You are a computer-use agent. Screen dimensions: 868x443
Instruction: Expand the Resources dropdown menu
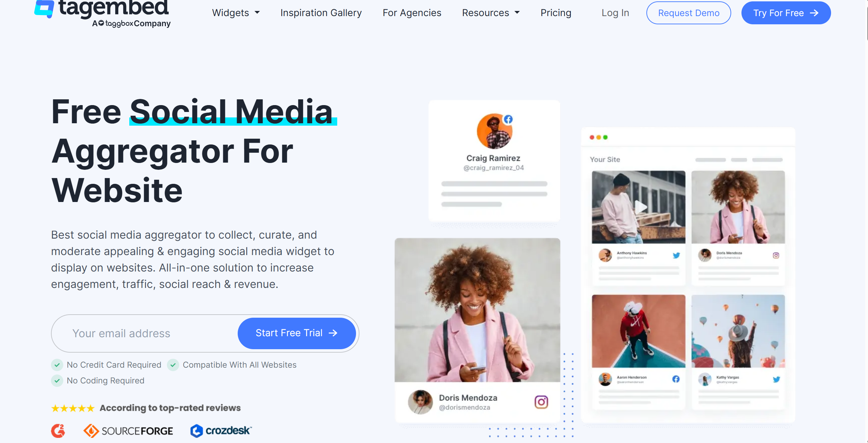(x=491, y=13)
